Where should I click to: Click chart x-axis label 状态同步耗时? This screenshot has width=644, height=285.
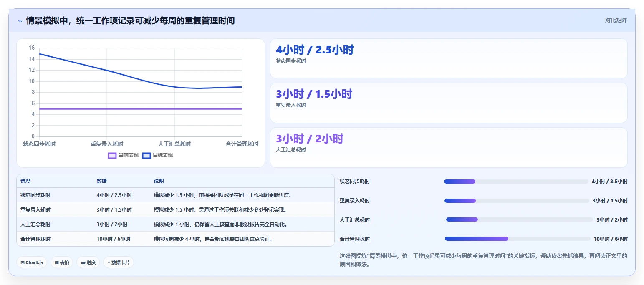click(39, 144)
